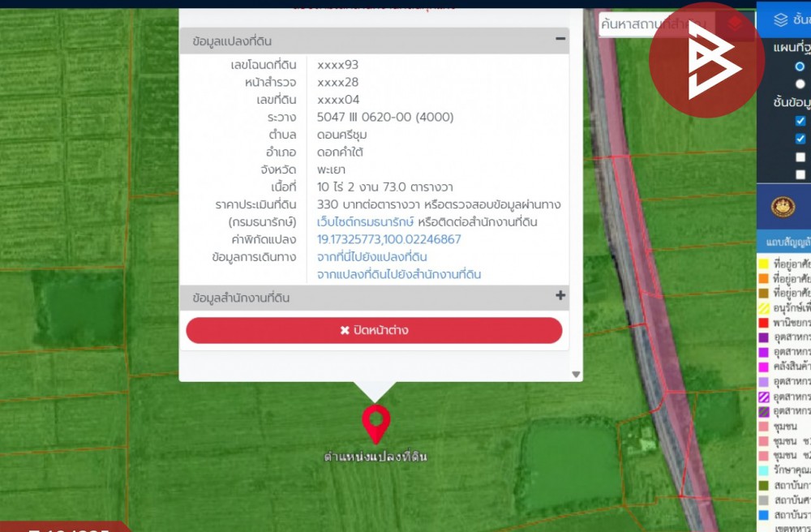Click the red land parcel location pin
Image resolution: width=811 pixels, height=532 pixels.
point(375,422)
